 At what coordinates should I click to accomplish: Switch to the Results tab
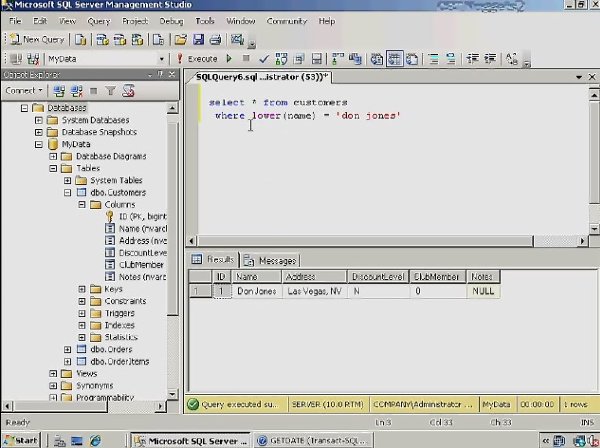point(214,259)
